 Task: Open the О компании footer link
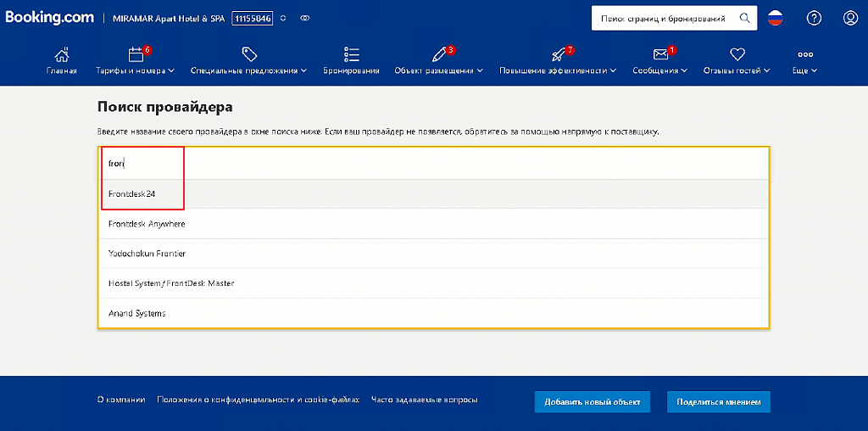point(121,400)
